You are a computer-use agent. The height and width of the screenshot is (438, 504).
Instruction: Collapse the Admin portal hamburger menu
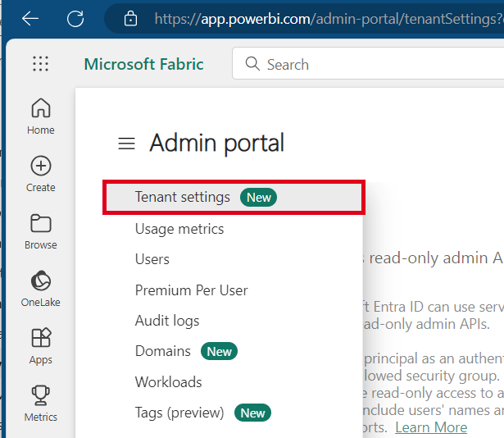pyautogui.click(x=126, y=144)
